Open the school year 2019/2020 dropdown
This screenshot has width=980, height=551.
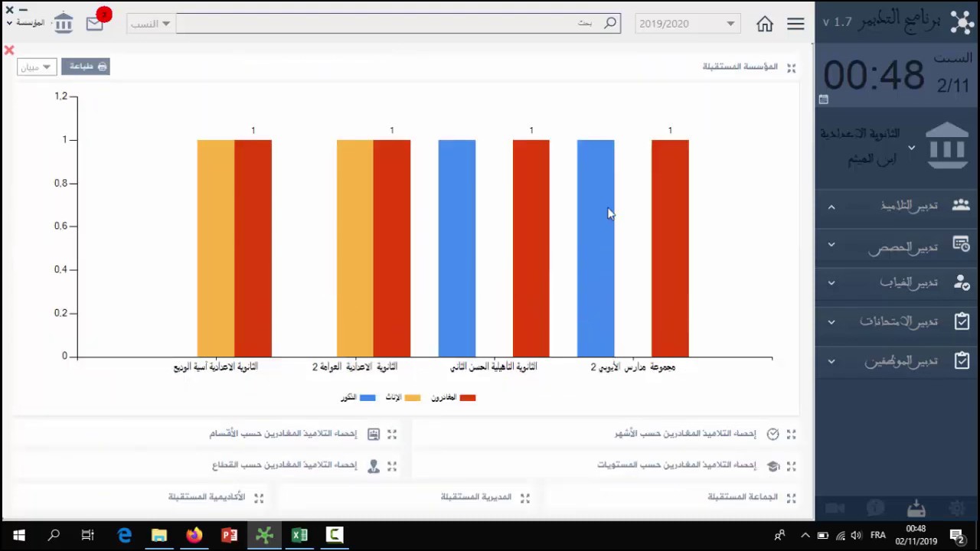click(687, 24)
